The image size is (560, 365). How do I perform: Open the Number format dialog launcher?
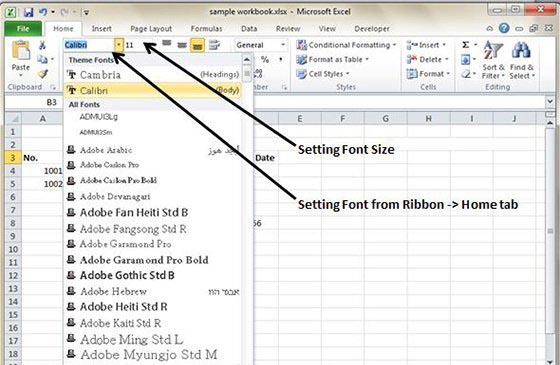click(x=284, y=87)
